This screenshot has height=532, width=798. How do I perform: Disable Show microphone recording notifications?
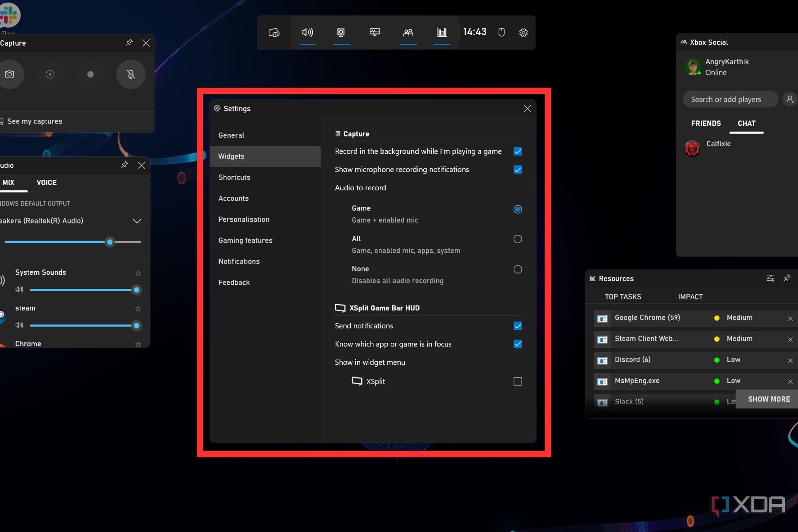tap(518, 169)
